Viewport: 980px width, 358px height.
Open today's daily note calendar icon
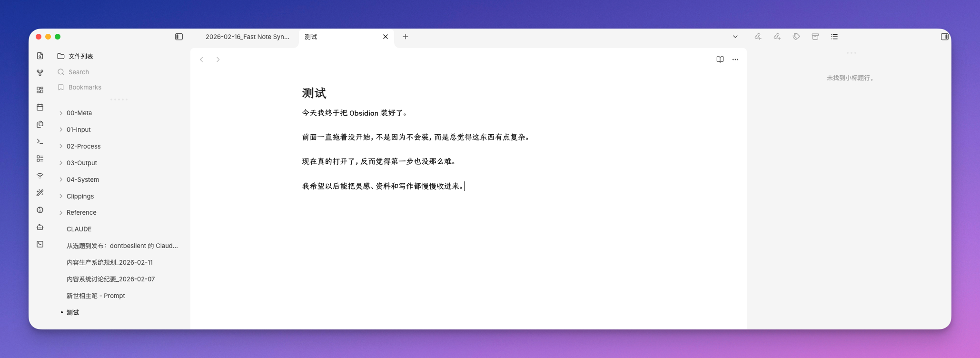[x=40, y=107]
